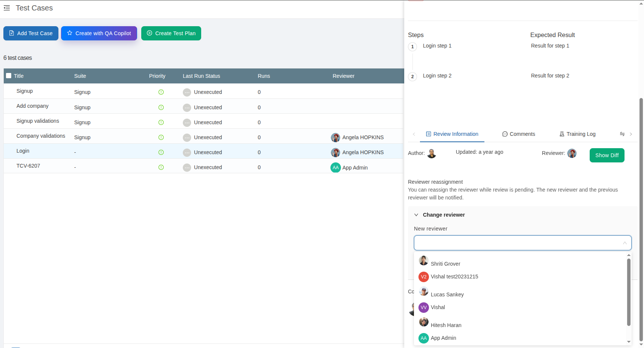Open the Add company test case
The height and width of the screenshot is (348, 644).
[33, 106]
